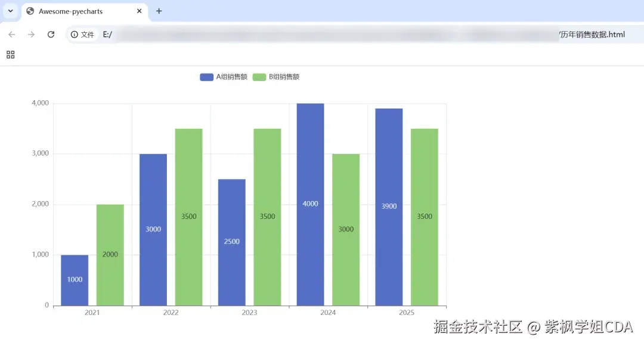Click the 2024 green bar labeled 3000
This screenshot has width=644, height=346.
346,230
